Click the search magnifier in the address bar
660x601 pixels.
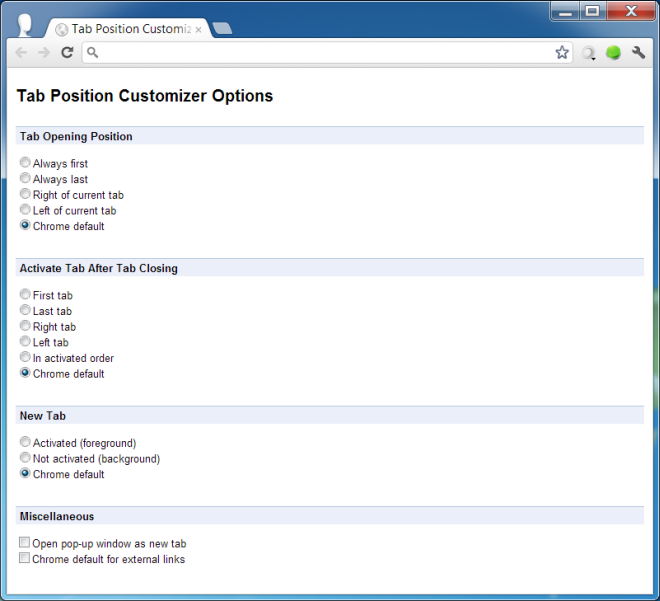click(x=92, y=52)
